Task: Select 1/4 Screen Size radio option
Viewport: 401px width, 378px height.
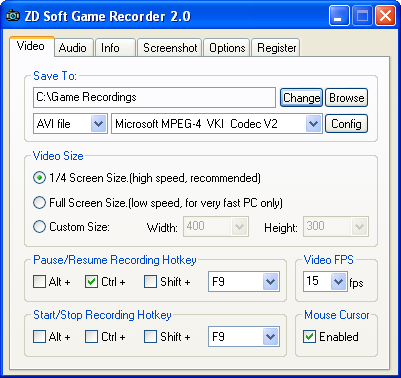Action: (x=39, y=178)
